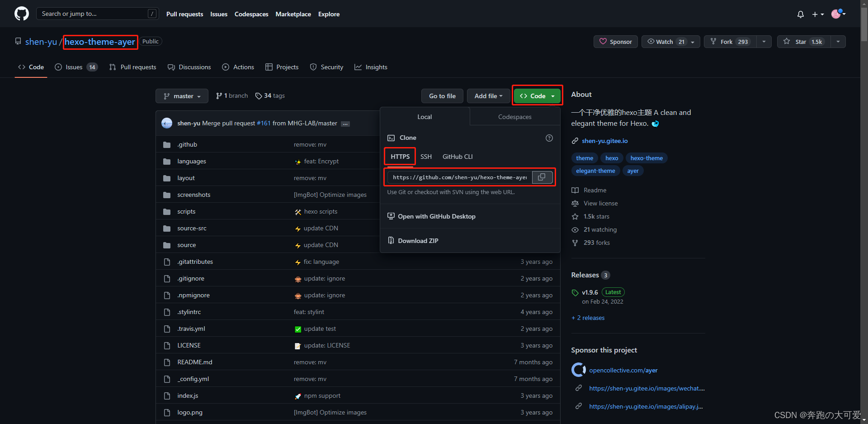This screenshot has width=868, height=424.
Task: Open the shen-yu owner link
Action: [41, 42]
